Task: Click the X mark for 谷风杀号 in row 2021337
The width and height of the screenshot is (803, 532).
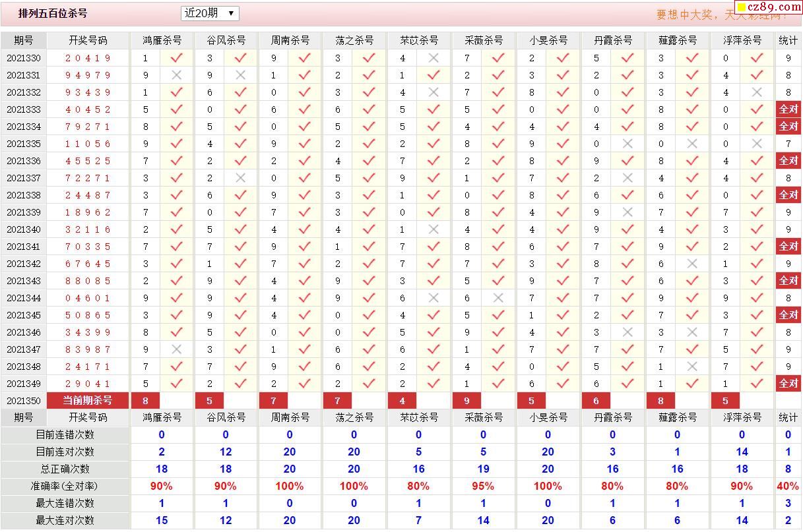Action: pos(241,178)
